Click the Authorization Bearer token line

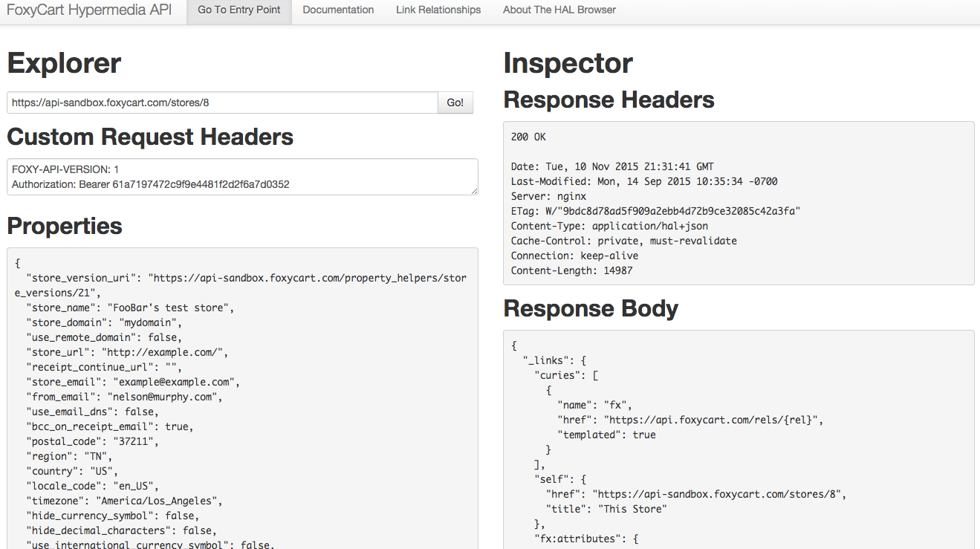pyautogui.click(x=150, y=184)
